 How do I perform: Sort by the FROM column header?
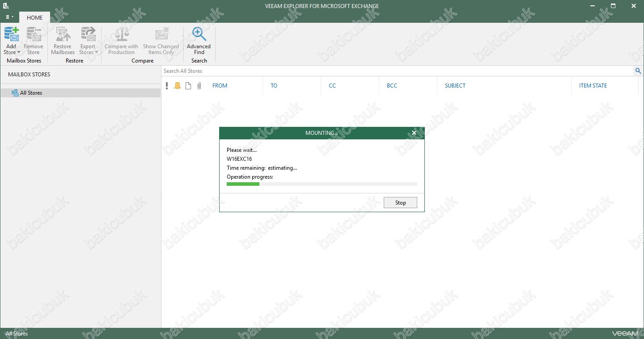220,86
